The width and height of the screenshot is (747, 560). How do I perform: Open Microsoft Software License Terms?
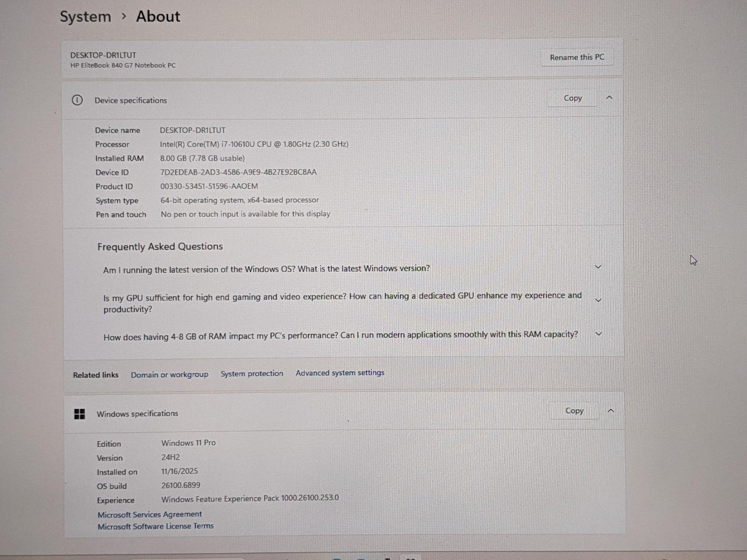155,526
